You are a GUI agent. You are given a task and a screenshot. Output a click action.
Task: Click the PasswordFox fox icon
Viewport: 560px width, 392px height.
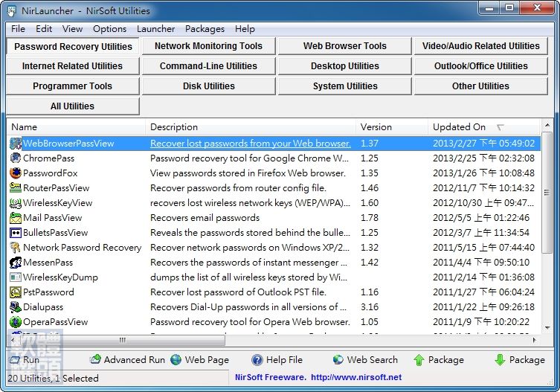[16, 173]
